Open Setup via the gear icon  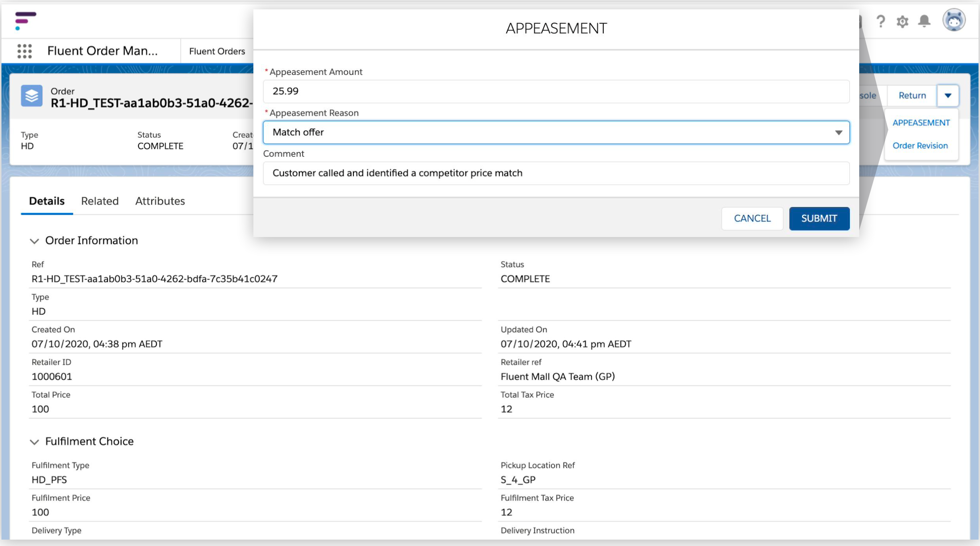click(x=902, y=21)
